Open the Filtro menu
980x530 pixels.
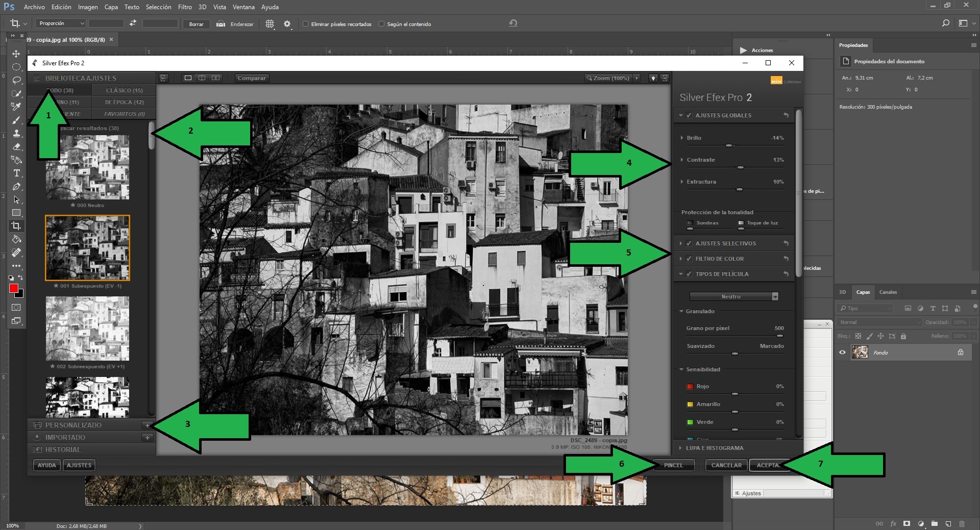pos(185,7)
